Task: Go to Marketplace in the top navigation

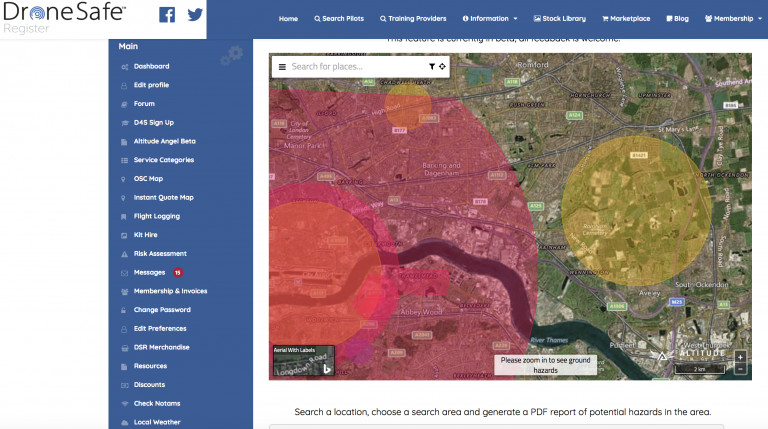Action: pos(626,19)
